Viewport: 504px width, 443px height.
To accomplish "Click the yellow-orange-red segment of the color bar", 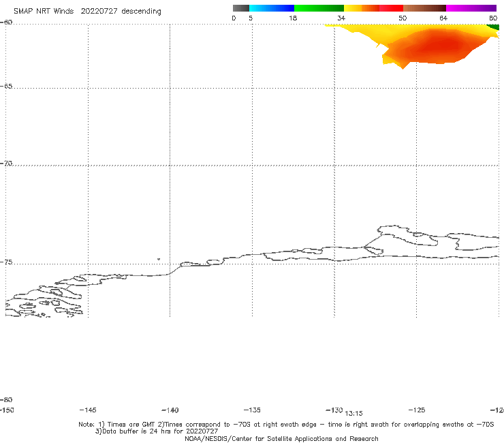I will point(373,8).
